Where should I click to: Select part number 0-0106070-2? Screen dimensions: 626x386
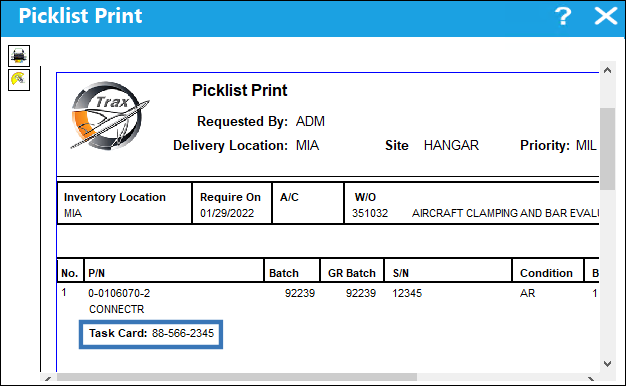119,293
